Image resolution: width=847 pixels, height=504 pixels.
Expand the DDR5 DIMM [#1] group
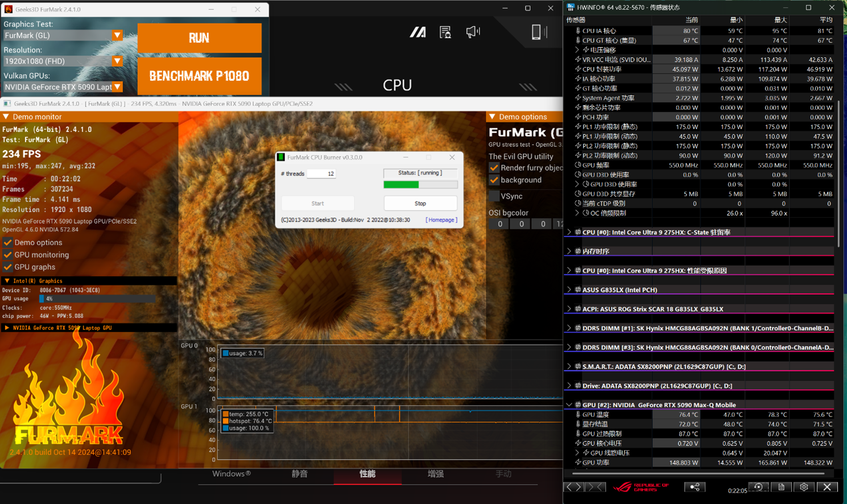(569, 328)
